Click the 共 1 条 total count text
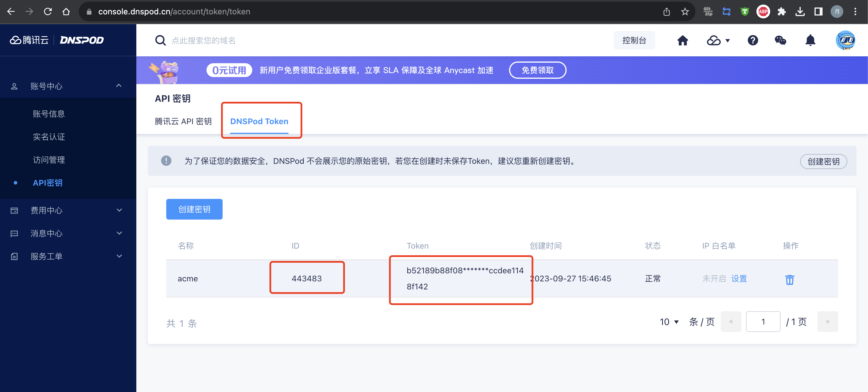Screen dimensions: 868x392 (x=181, y=323)
